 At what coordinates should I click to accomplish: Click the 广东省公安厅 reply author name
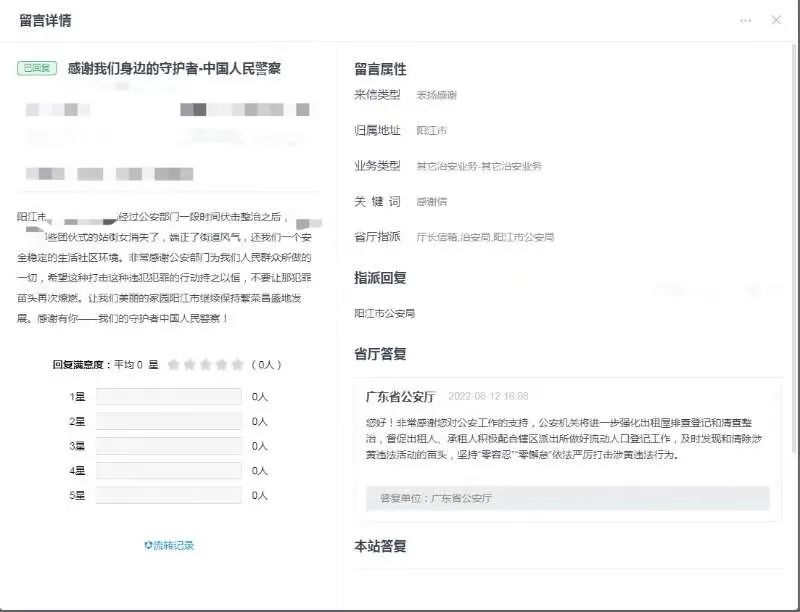pyautogui.click(x=401, y=397)
